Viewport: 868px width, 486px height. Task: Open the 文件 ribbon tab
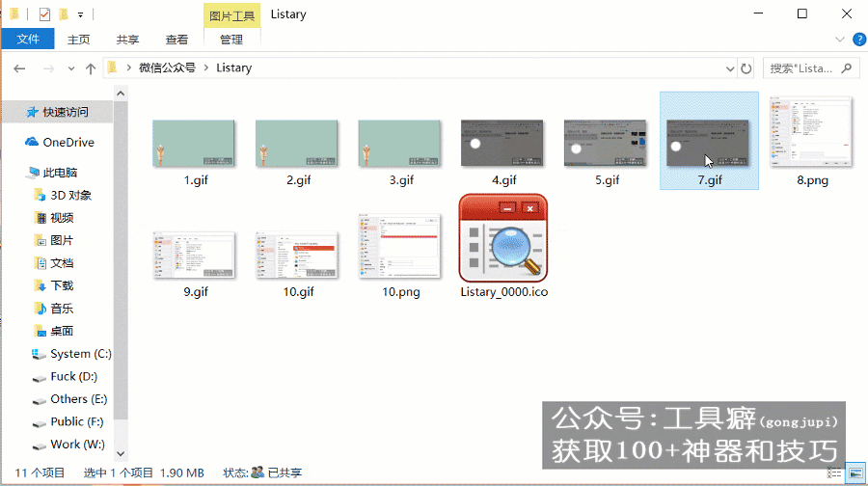click(x=28, y=40)
